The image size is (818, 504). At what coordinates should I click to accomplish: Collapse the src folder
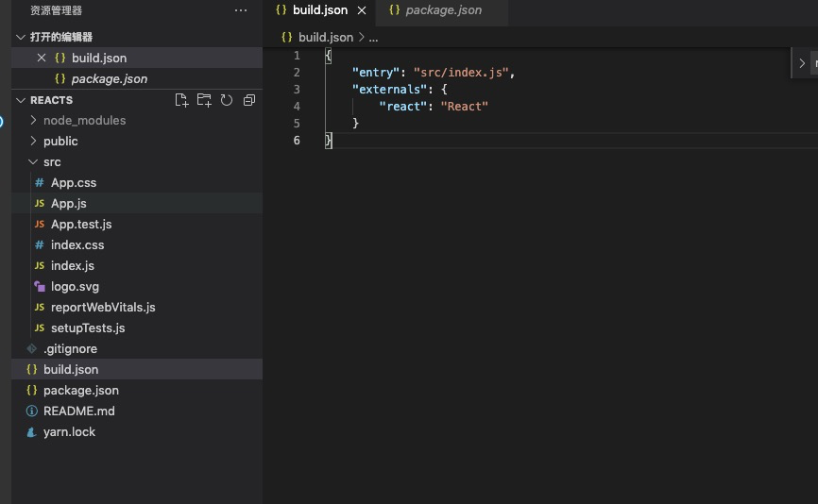coord(33,161)
